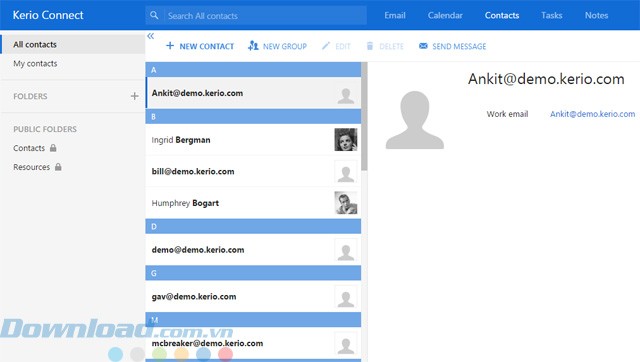This screenshot has height=362, width=640.
Task: Click the contact list scrollbar thumb
Action: tap(364, 116)
